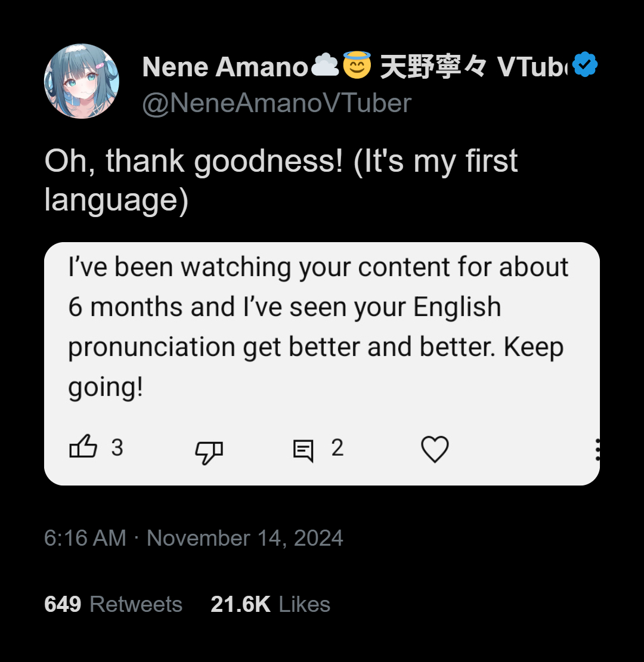Open the three-dot comment options menu
The image size is (644, 662).
click(597, 449)
